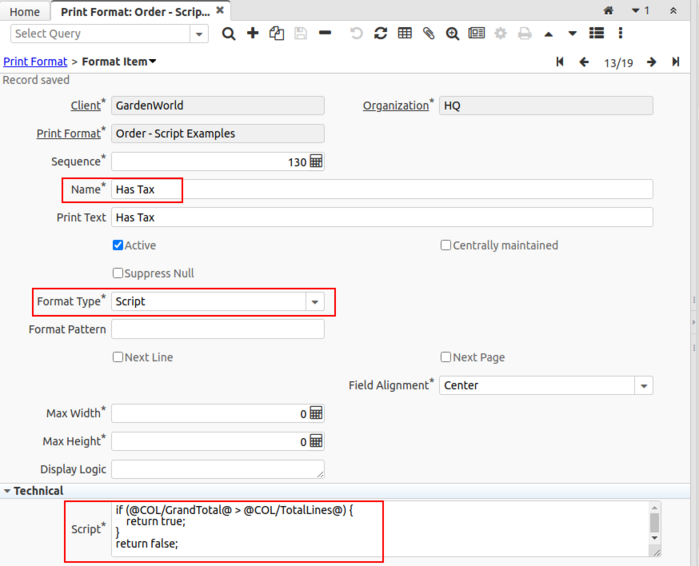The height and width of the screenshot is (566, 699).
Task: Click the Copy Record icon
Action: coord(277,33)
